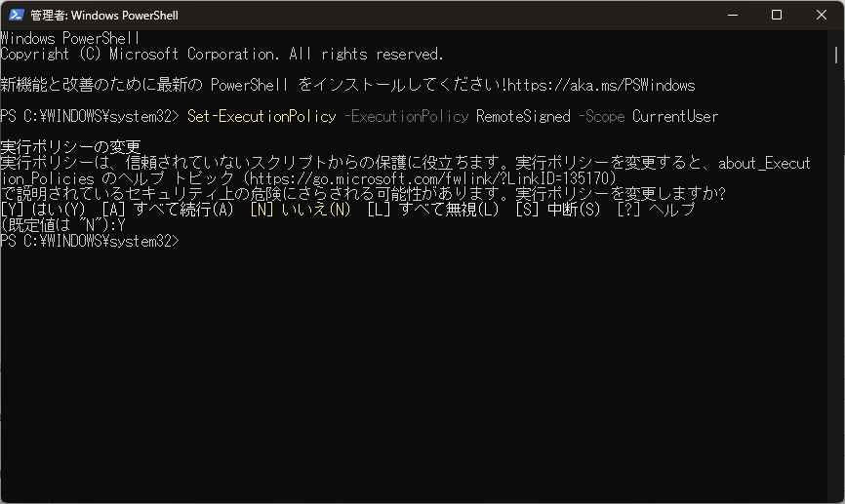Click the go.microsoft.com fwlink URL
This screenshot has width=845, height=504.
428,178
